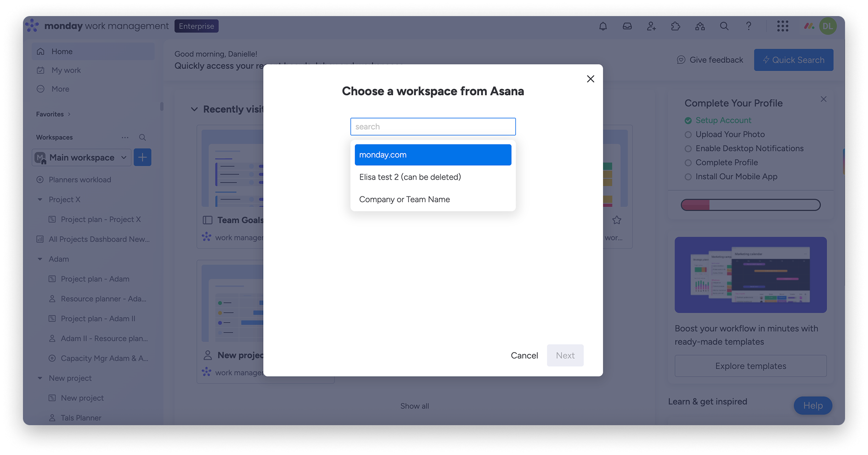Collapse the Adam folder
Screen dimensions: 868x455
pyautogui.click(x=40, y=259)
